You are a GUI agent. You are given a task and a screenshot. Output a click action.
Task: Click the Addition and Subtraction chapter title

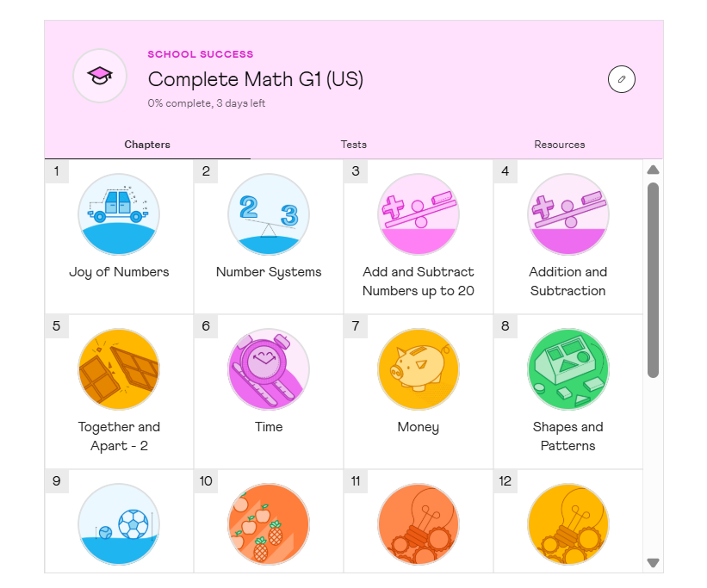(x=568, y=282)
